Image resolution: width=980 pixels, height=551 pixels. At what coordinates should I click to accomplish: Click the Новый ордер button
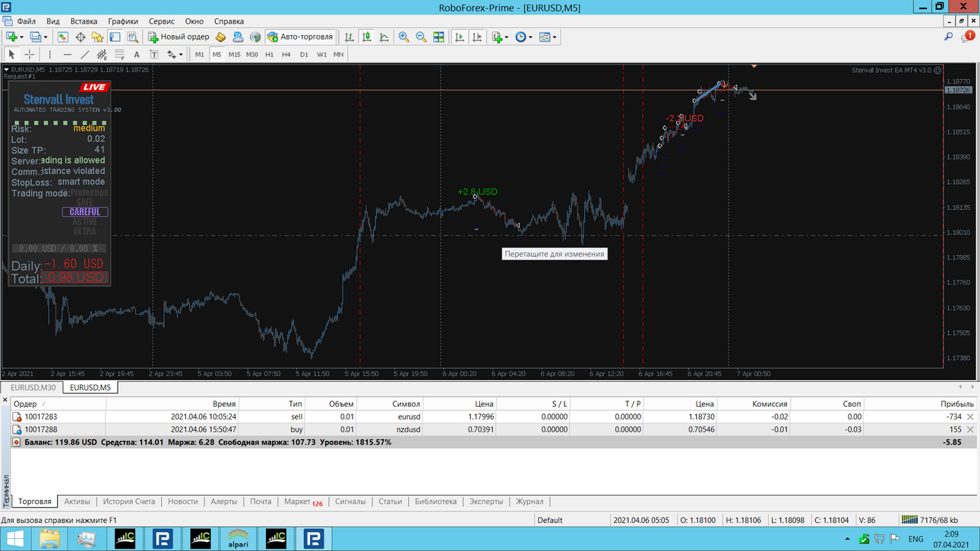179,36
